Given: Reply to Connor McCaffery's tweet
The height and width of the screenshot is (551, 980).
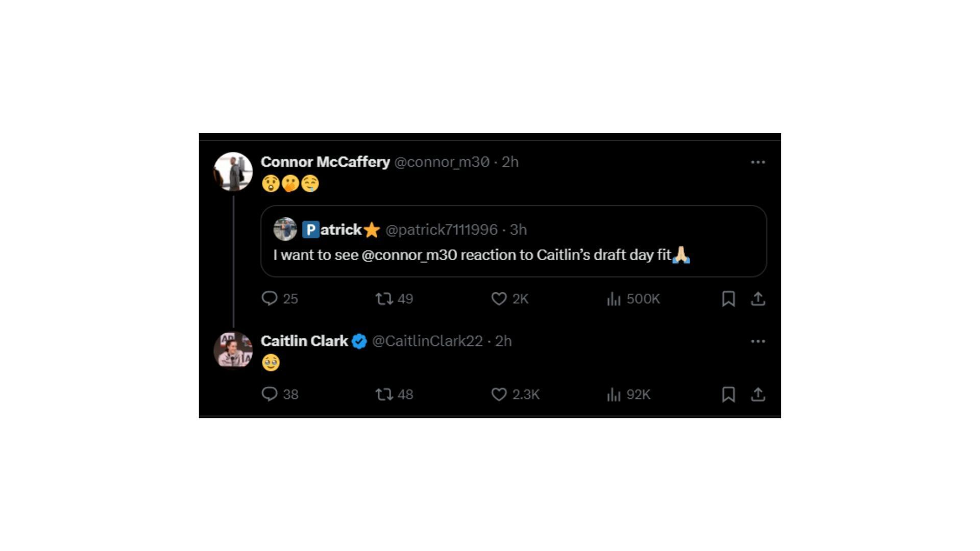Looking at the screenshot, I should 269,298.
